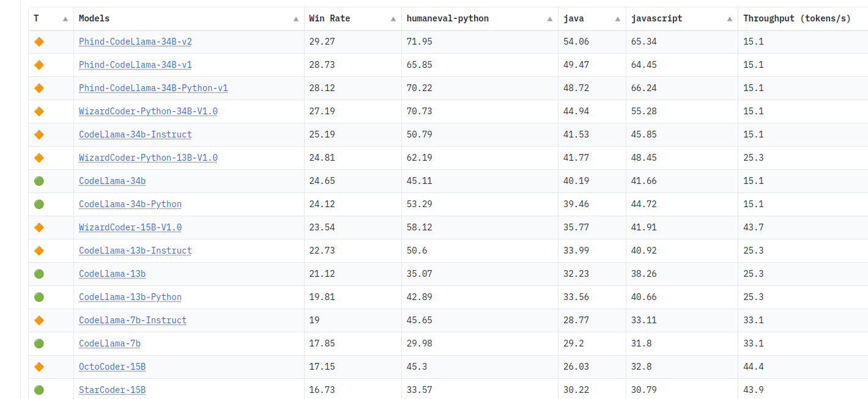The width and height of the screenshot is (868, 399).
Task: Click orange diamond beside WizardCoder-Python-34B-V1.0
Action: coord(39,111)
